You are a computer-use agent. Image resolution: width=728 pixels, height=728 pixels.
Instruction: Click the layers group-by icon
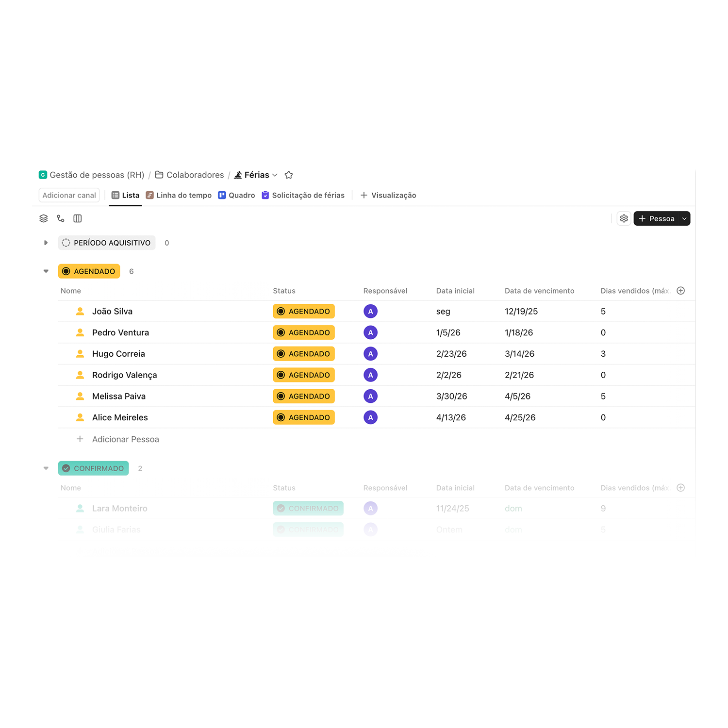[x=44, y=218]
